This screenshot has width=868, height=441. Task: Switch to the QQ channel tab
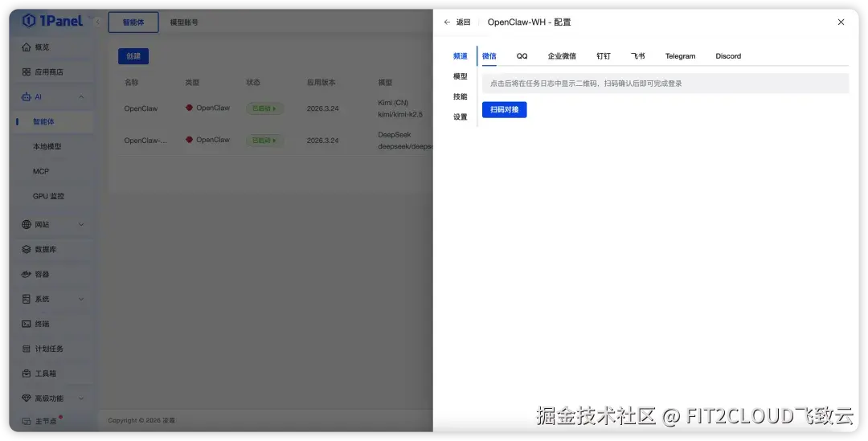[x=522, y=56]
